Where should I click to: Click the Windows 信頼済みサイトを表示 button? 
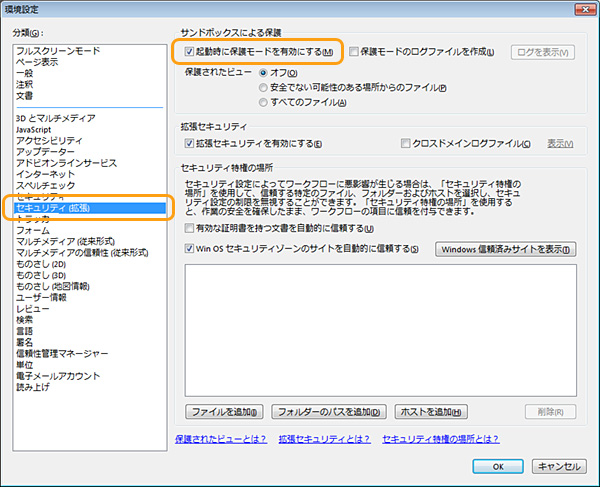(x=507, y=249)
